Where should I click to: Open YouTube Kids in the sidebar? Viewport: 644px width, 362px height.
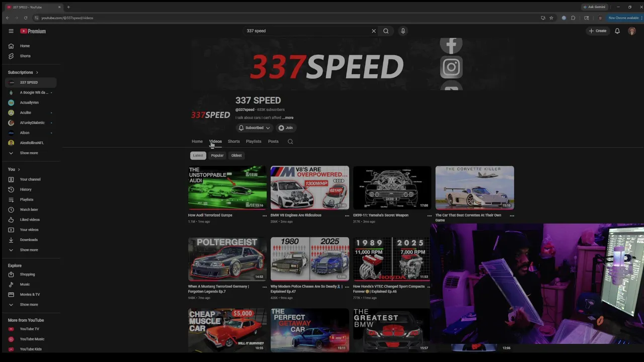(31, 349)
